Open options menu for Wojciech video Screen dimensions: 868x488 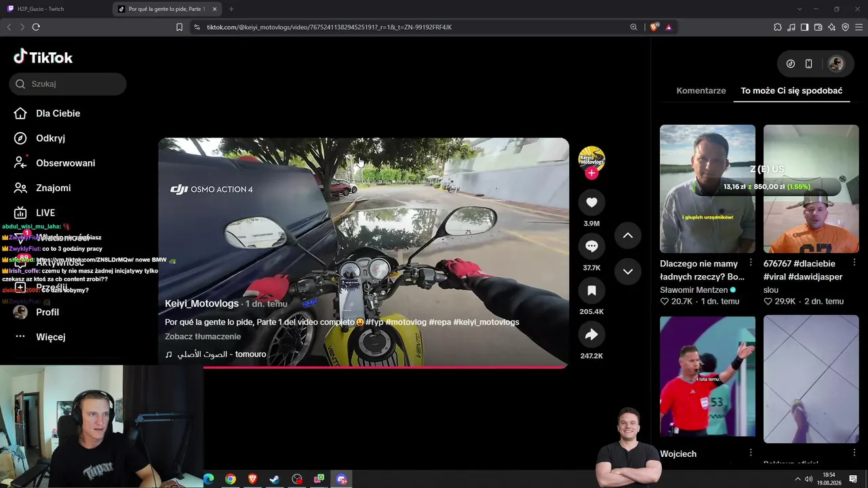751,453
